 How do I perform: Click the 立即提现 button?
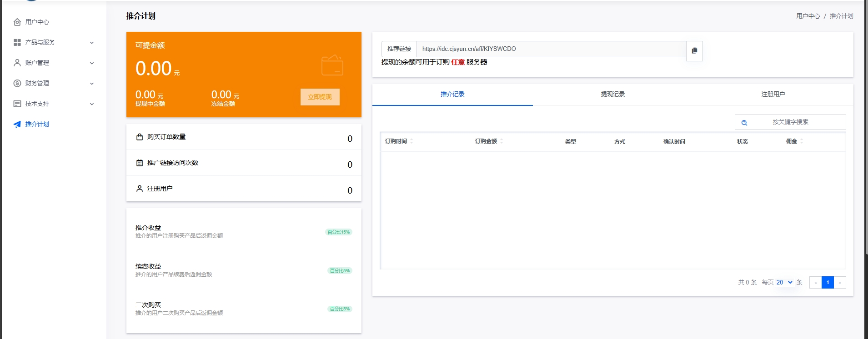[x=320, y=97]
